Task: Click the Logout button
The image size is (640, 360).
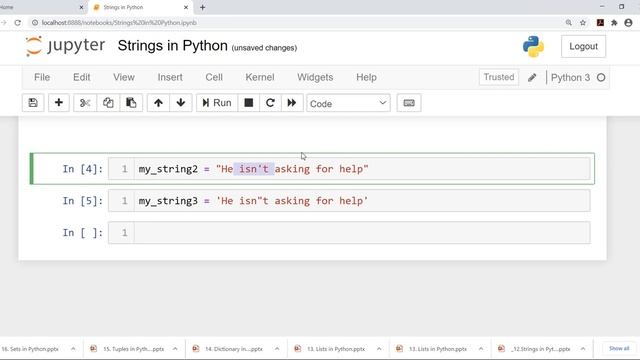Action: (583, 47)
